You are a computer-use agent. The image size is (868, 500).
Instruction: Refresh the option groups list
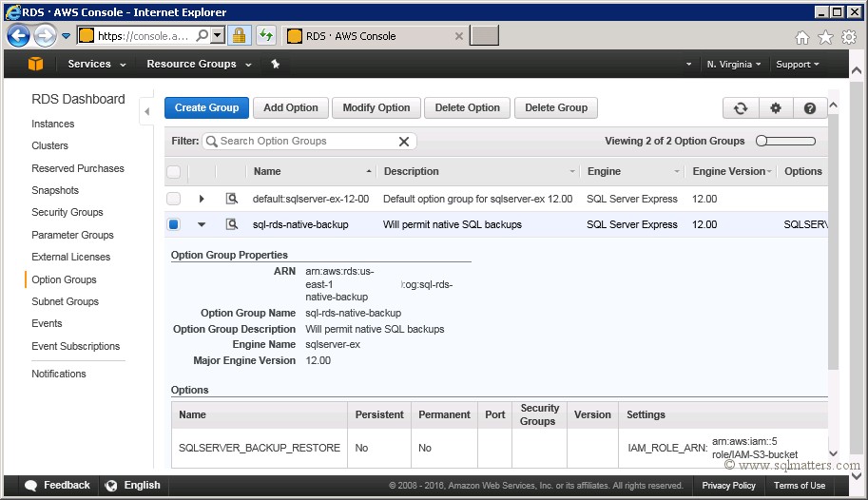[x=740, y=108]
